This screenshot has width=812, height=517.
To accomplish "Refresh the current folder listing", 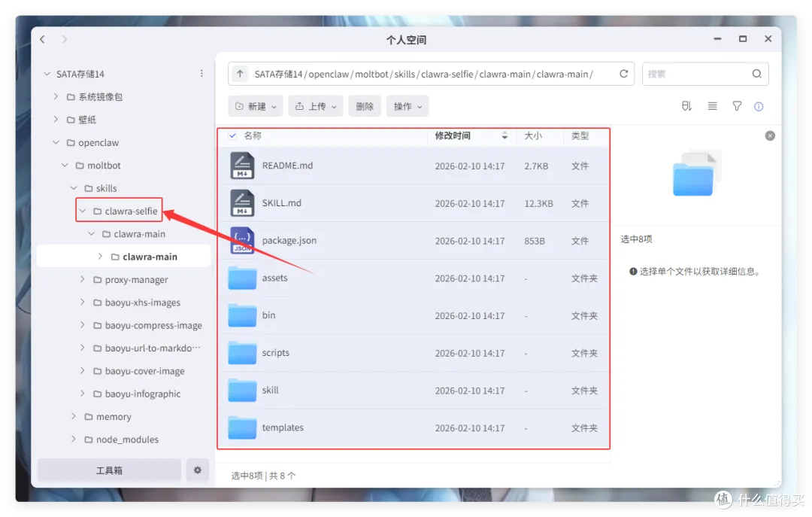I will (623, 74).
